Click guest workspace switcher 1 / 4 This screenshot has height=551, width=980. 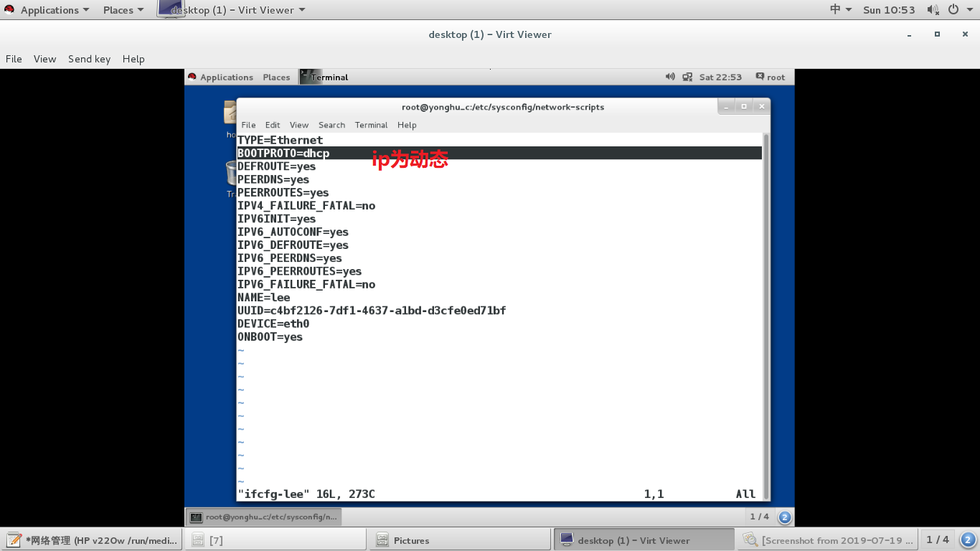(759, 517)
